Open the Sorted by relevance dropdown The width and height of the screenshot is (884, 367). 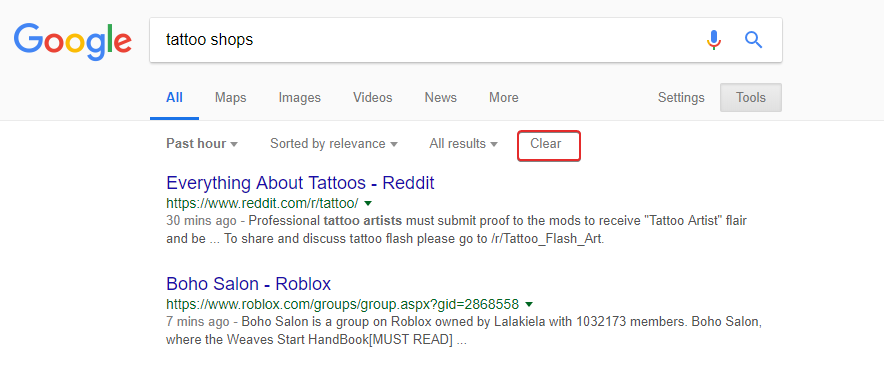tap(334, 144)
